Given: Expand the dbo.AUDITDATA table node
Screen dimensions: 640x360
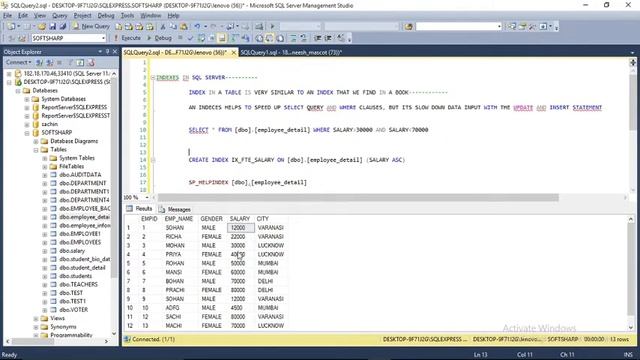Looking at the screenshot, I should click(x=45, y=175).
